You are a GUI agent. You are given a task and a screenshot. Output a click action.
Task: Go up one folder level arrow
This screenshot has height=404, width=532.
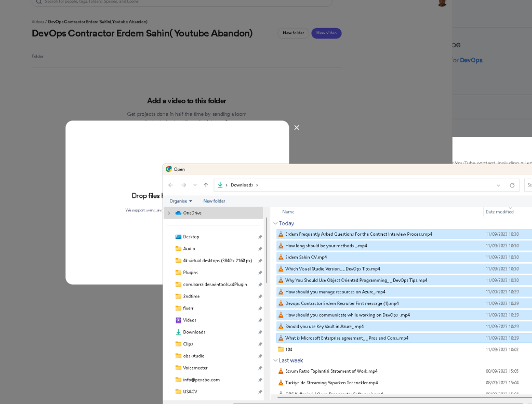click(x=206, y=185)
